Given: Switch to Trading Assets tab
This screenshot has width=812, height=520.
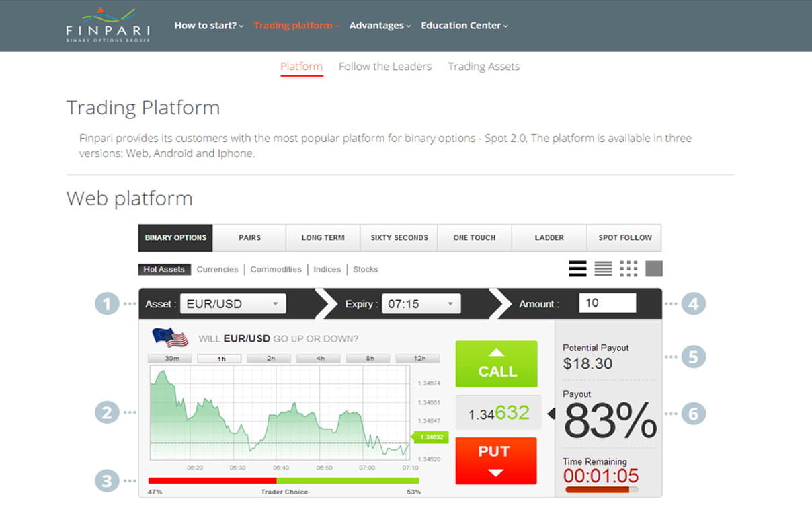Looking at the screenshot, I should [484, 67].
